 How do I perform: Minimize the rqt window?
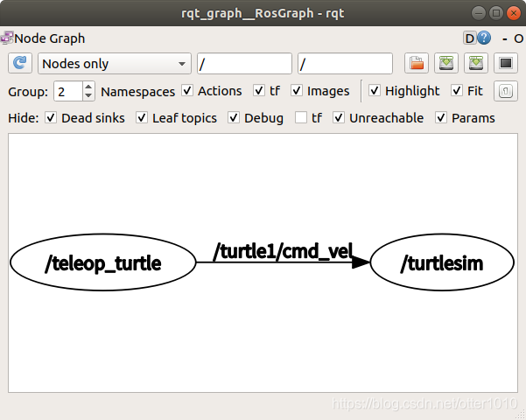coord(479,13)
